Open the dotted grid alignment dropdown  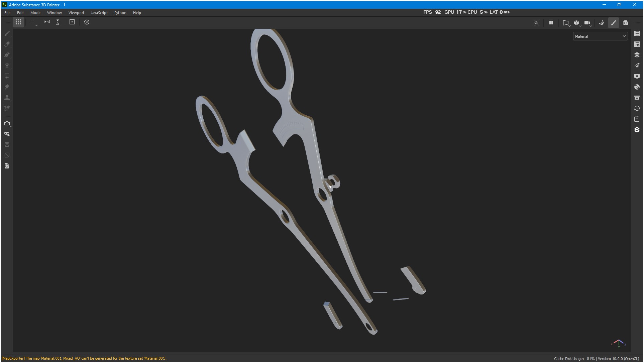pyautogui.click(x=33, y=22)
